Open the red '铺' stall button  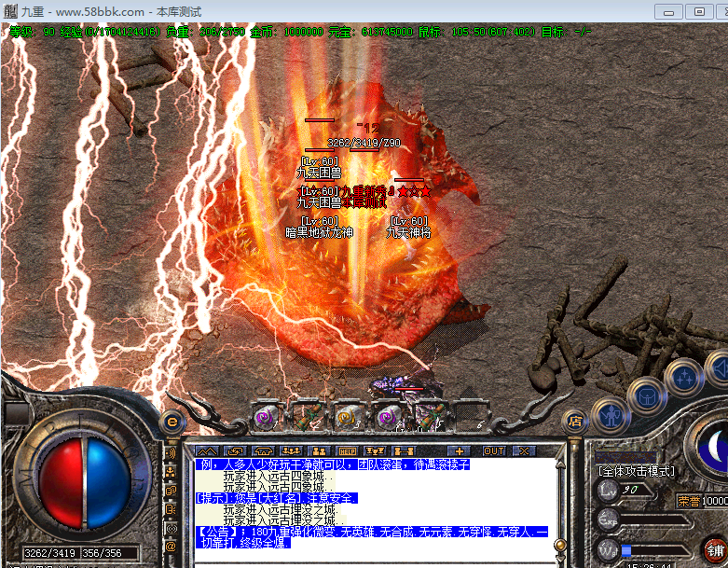tap(715, 550)
